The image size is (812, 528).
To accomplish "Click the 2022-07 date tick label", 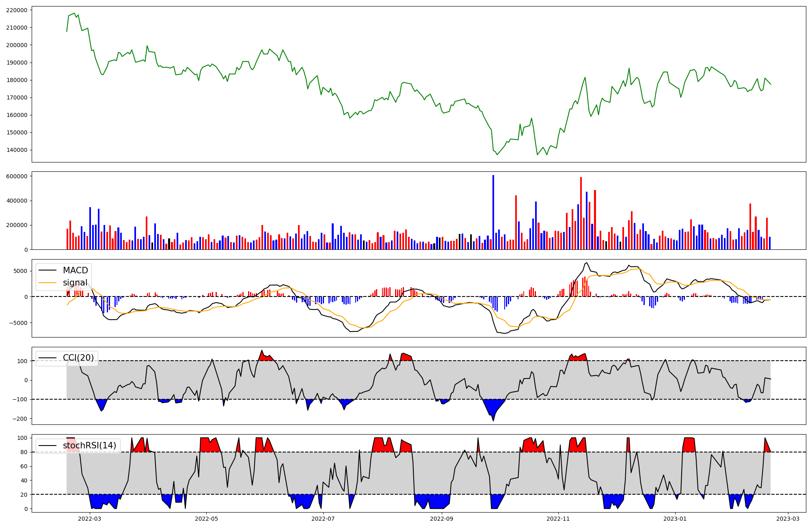I will tap(323, 518).
